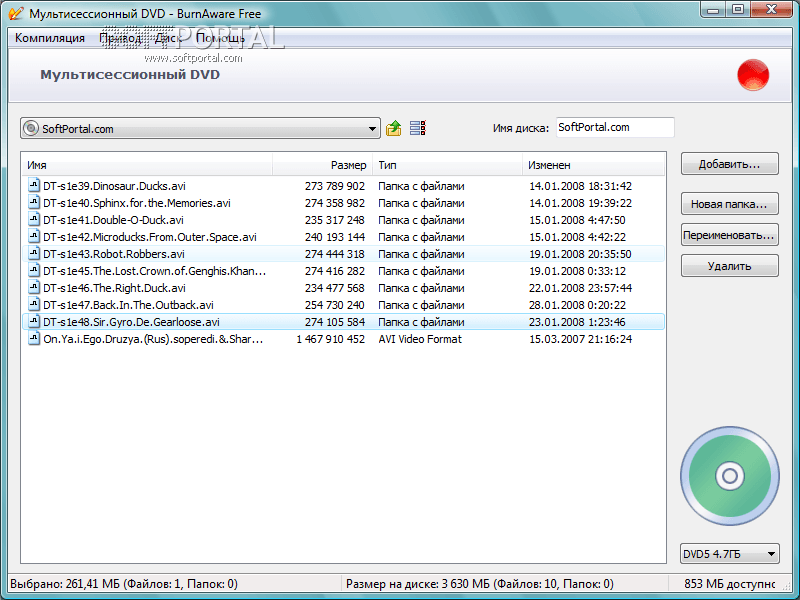Image resolution: width=800 pixels, height=600 pixels.
Task: Click the Имя диска input field
Action: coord(615,128)
